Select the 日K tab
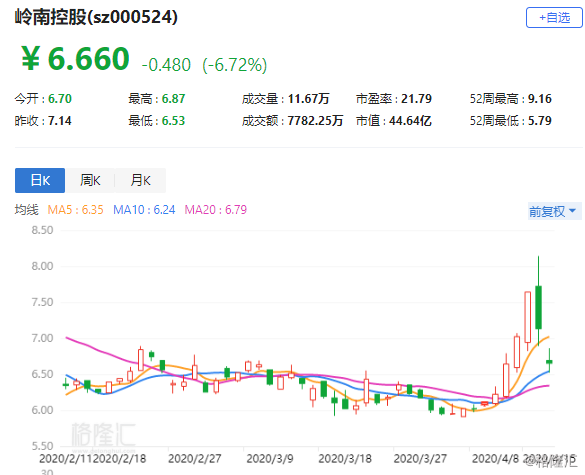This screenshot has height=475, width=585. (x=40, y=181)
